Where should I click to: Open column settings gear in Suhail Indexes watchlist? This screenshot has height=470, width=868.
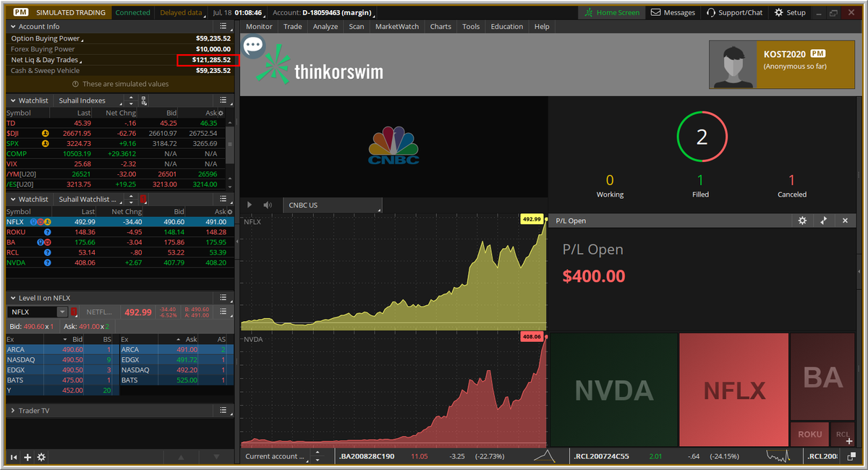[221, 113]
